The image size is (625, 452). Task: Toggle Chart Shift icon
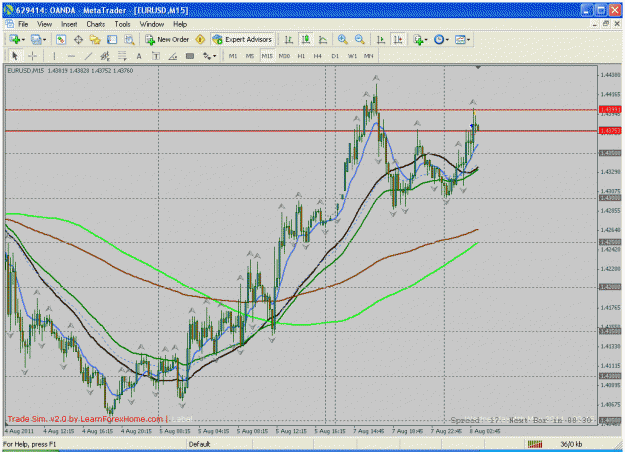(398, 39)
